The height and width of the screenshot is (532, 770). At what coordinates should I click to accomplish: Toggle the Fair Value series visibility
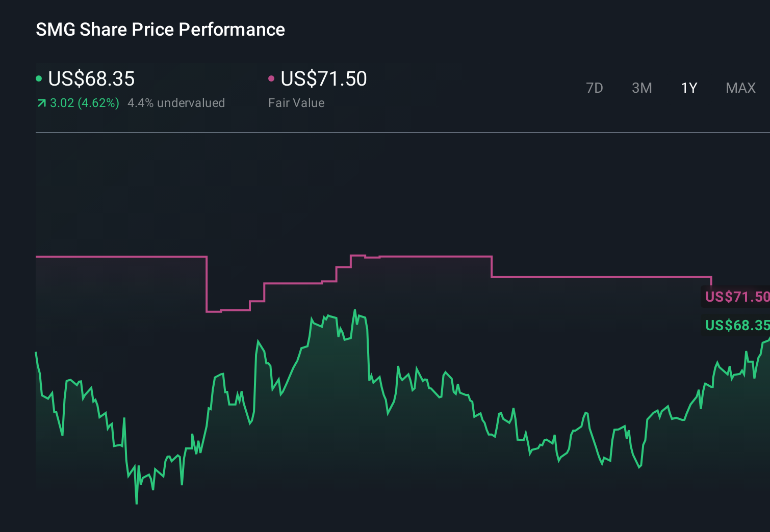324,79
